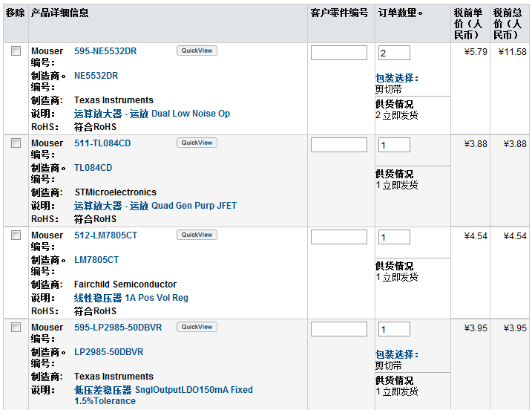Click order quantity field for TL084CD
This screenshot has width=532, height=410.
point(394,145)
